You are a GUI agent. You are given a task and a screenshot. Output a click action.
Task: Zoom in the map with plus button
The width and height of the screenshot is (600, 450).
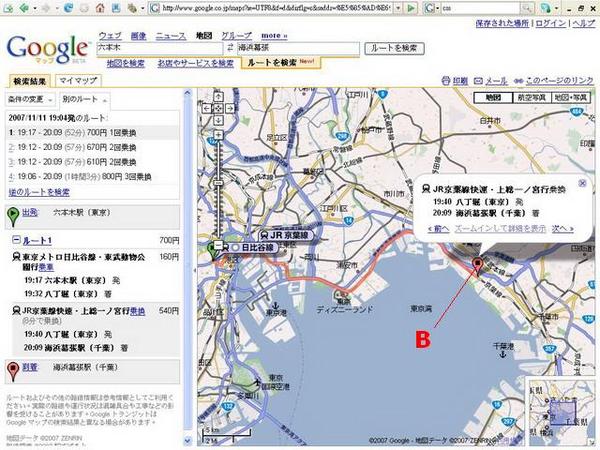point(218,135)
